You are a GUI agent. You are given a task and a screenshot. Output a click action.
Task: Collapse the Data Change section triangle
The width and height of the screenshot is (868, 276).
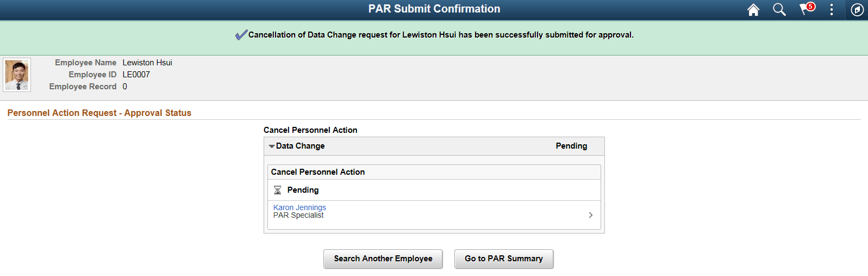[271, 146]
